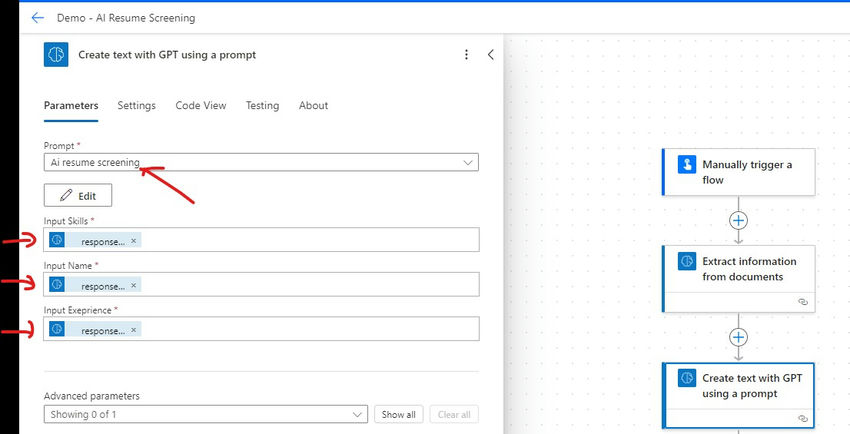Click the Demo - AI Resume Screening title
The image size is (850, 434).
[126, 18]
